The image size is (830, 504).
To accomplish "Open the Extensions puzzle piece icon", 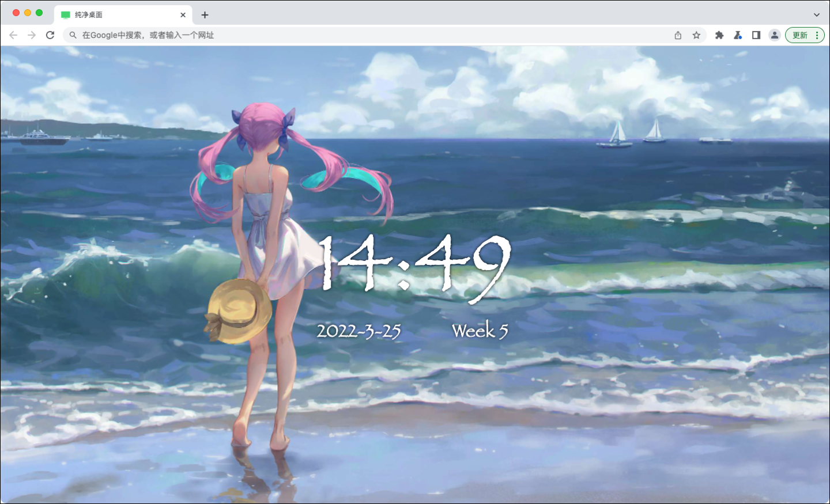I will [719, 35].
